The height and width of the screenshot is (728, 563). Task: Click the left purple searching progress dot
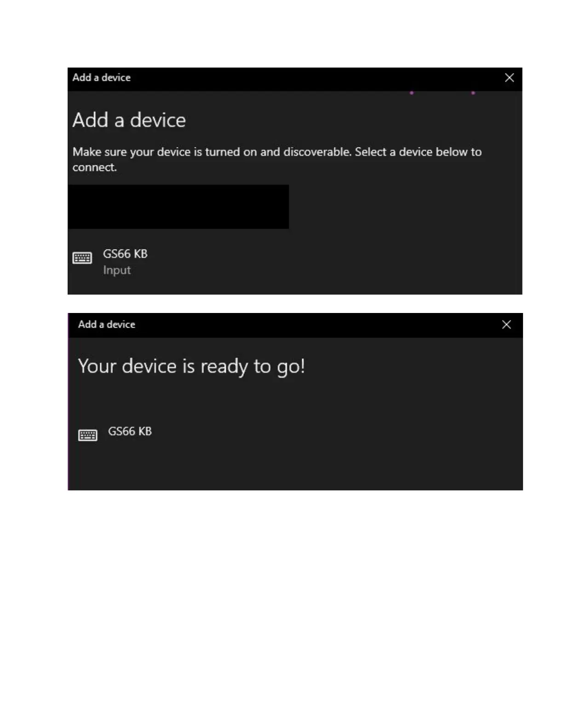pyautogui.click(x=412, y=93)
